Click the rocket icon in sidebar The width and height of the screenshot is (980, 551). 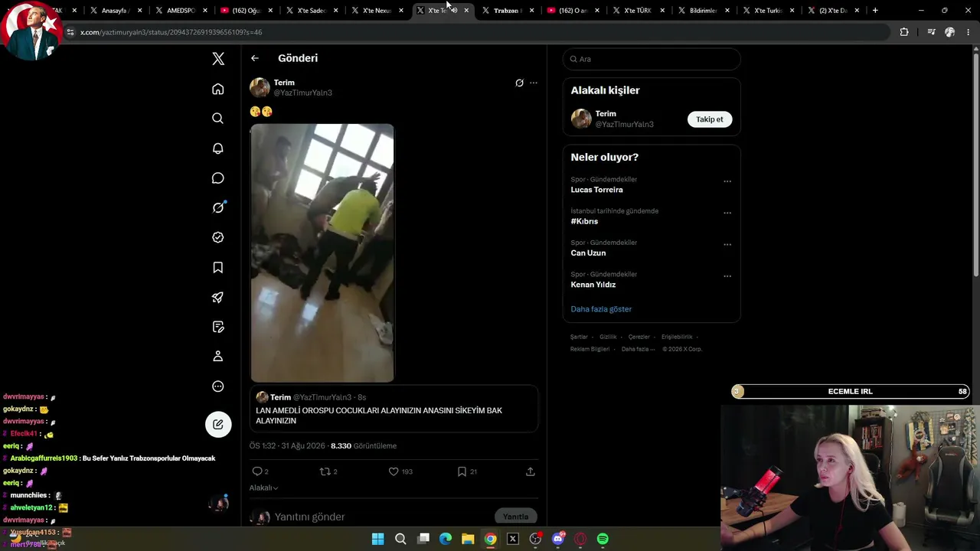tap(218, 297)
